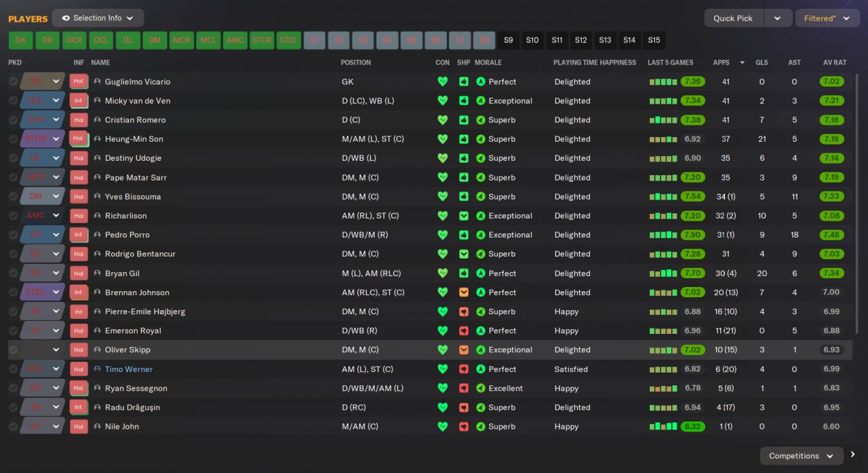Sort by the POSITION column header

(356, 62)
